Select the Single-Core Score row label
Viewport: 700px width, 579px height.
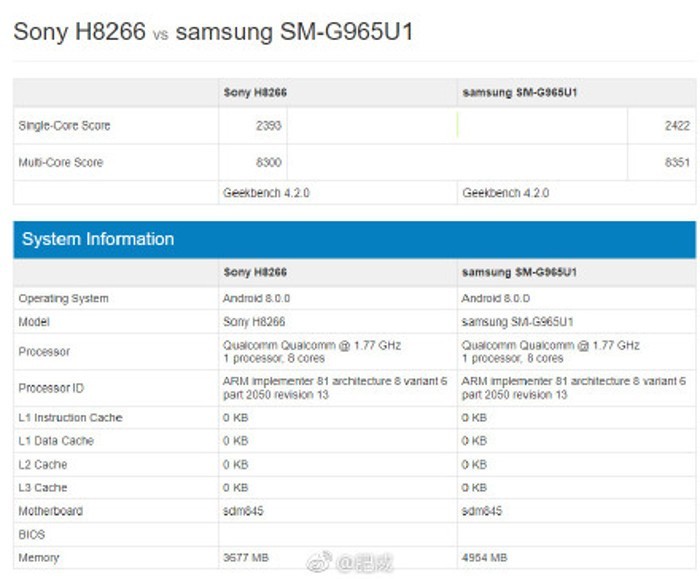pyautogui.click(x=64, y=126)
